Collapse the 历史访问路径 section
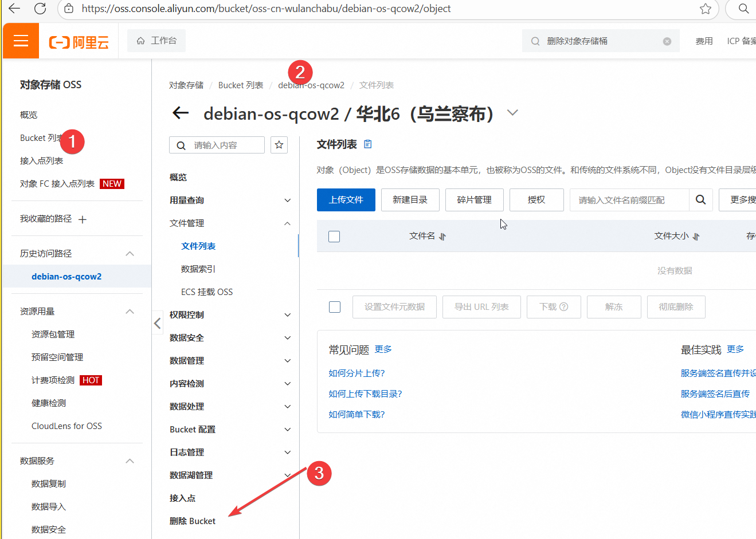The width and height of the screenshot is (756, 539). [x=130, y=254]
